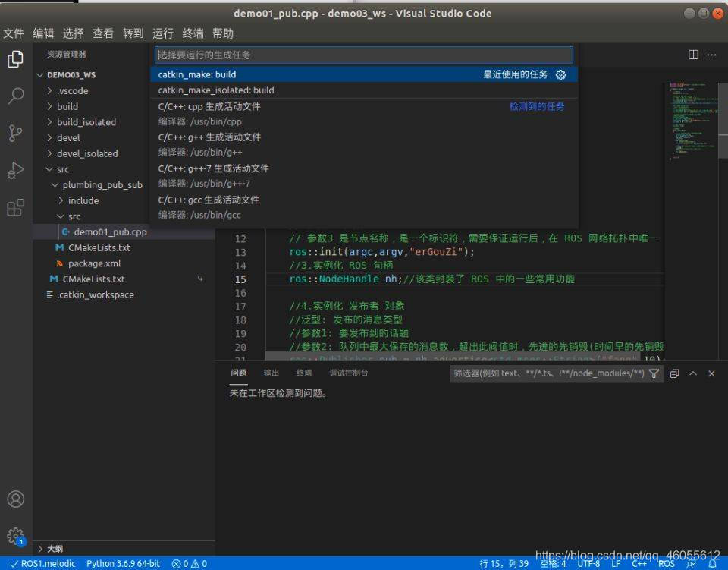Open the Search view in activity bar
Viewport: 728px width, 570px height.
click(15, 96)
